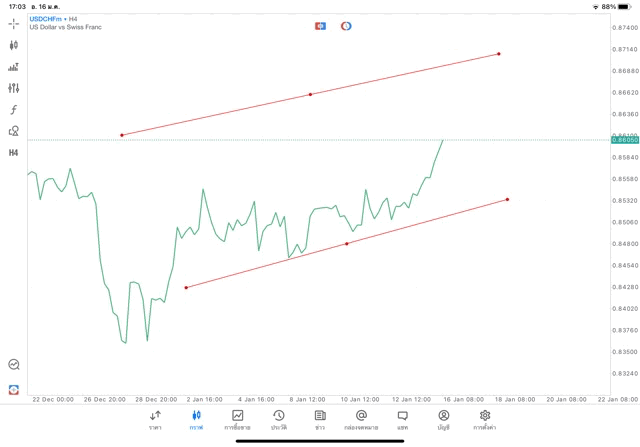Image resolution: width=640 pixels, height=447 pixels.
Task: Switch to the ราคา (Quotes) tab
Action: point(155,419)
